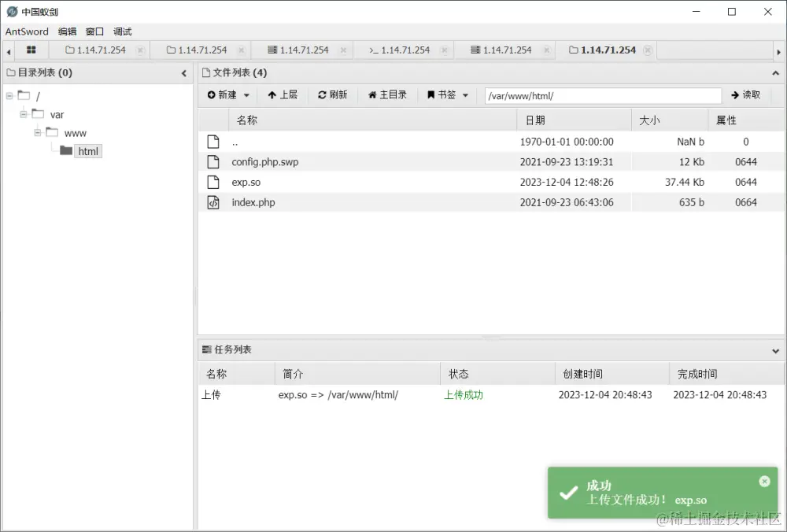Click date 2021-09-23 06:43:06
Screen dimensions: 787x532
(x=567, y=202)
